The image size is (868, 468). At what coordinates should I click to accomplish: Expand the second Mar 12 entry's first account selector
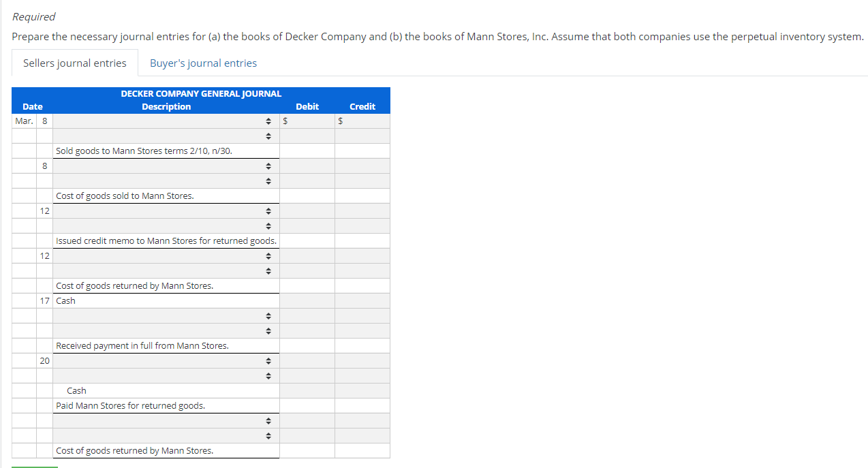[x=268, y=255]
